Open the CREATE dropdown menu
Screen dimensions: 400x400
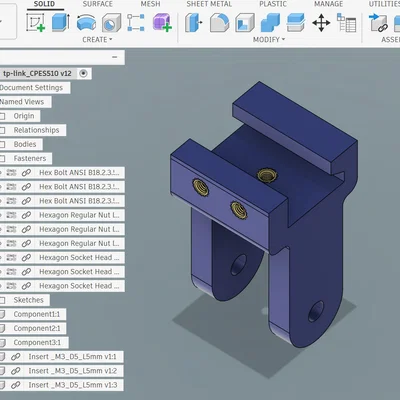click(x=97, y=40)
